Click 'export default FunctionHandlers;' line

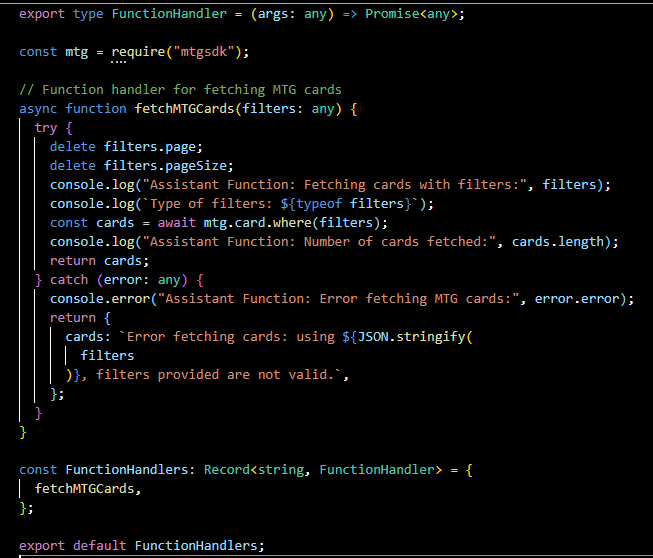click(142, 546)
